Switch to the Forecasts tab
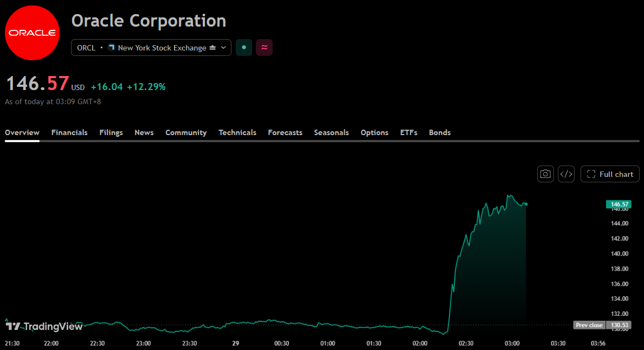The image size is (644, 350). [285, 132]
